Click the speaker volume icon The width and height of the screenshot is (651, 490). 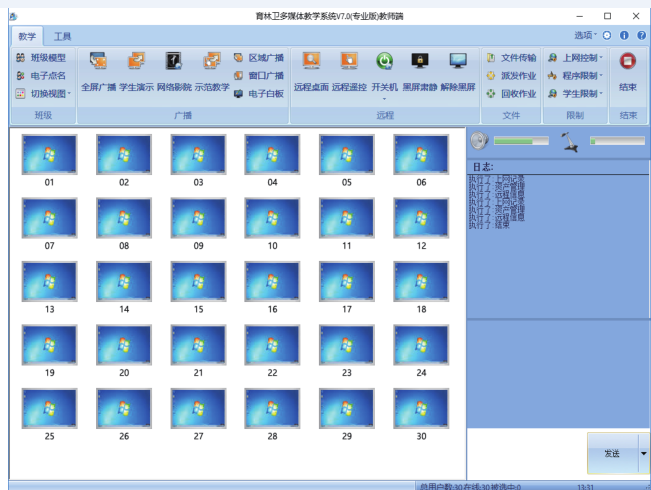480,141
